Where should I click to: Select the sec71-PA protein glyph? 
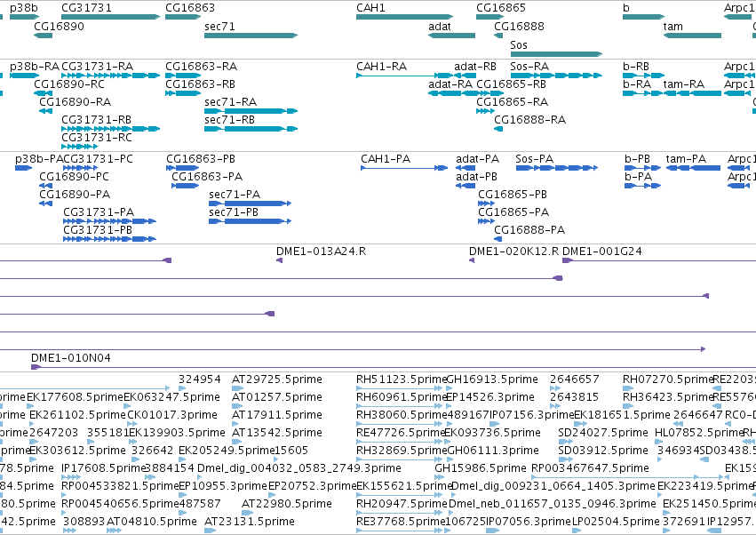click(251, 204)
